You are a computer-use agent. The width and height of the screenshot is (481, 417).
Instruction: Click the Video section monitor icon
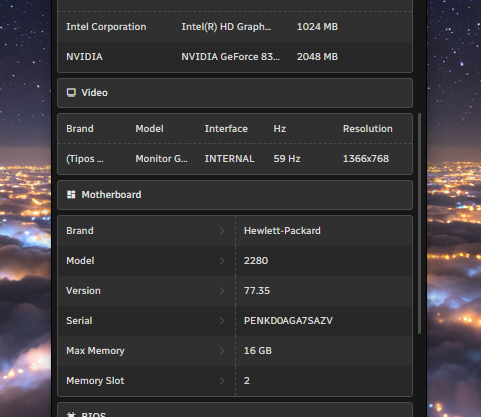pyautogui.click(x=71, y=93)
